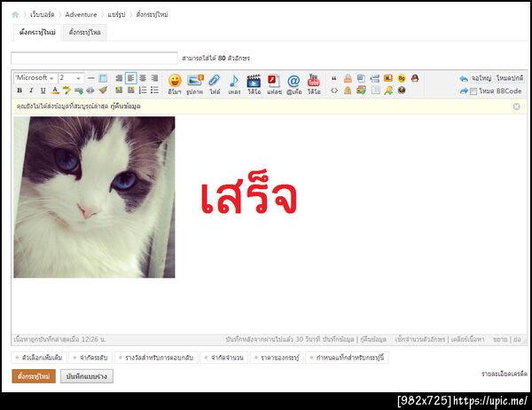Click ขยาย to enlarge the editor
Image resolution: width=532 pixels, height=410 pixels.
500,339
